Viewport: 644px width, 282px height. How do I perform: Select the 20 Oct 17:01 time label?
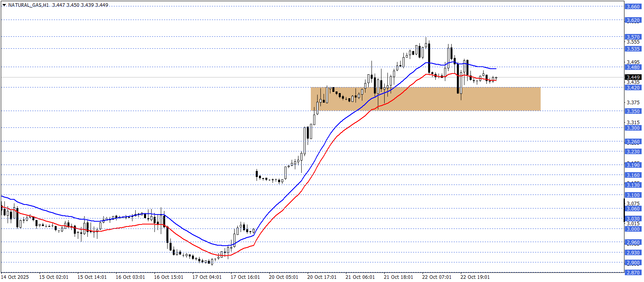pos(322,277)
